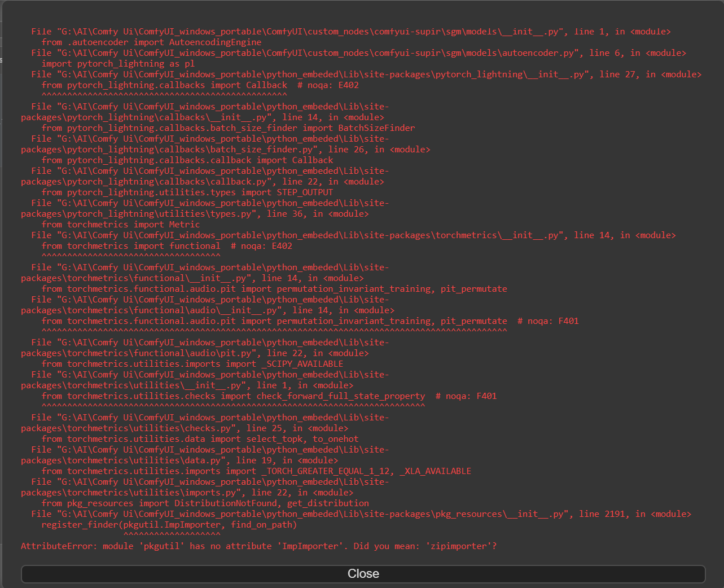Click the pkg_resources import DistributionNotFound line
The image size is (724, 588).
[x=205, y=503]
